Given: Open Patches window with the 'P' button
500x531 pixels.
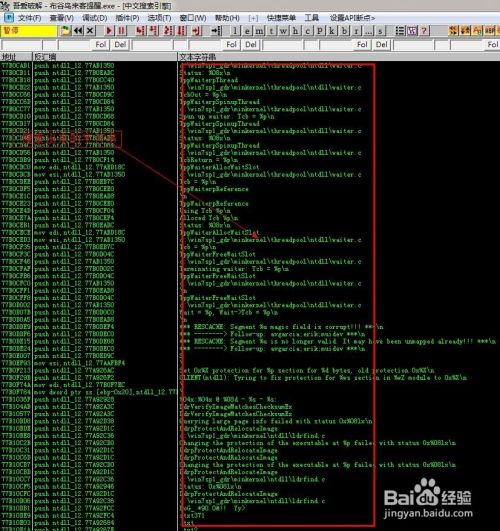Looking at the screenshot, I should pyautogui.click(x=320, y=31).
